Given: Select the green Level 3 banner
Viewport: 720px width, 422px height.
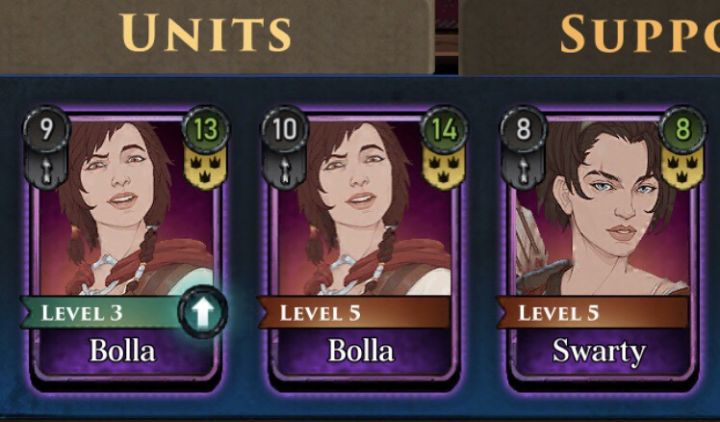Looking at the screenshot, I should coord(101,312).
